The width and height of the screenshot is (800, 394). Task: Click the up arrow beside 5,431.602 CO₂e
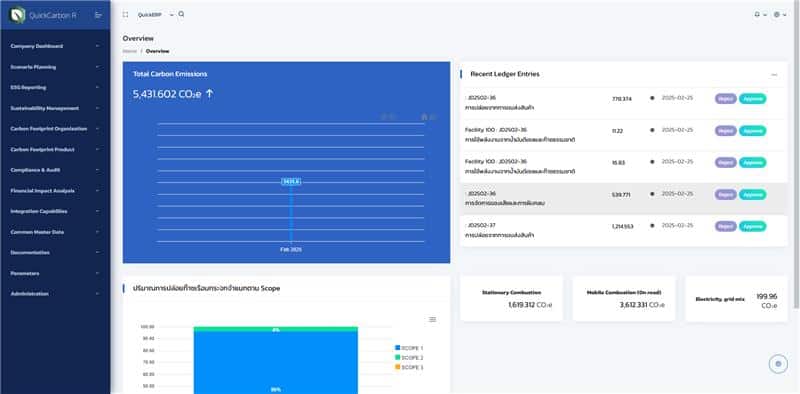click(209, 94)
